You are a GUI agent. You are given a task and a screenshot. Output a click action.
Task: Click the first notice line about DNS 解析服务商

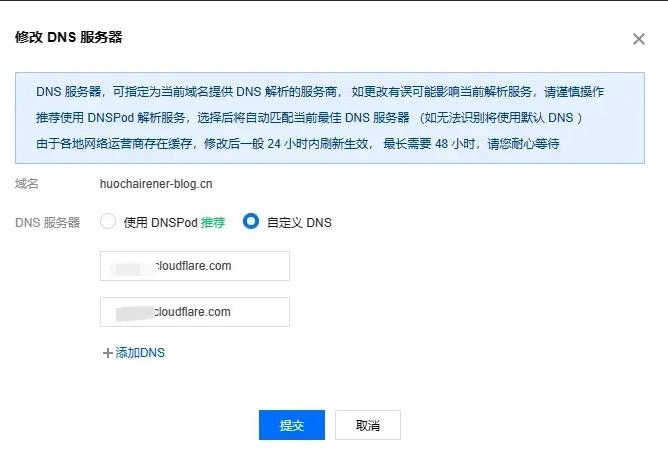point(320,91)
